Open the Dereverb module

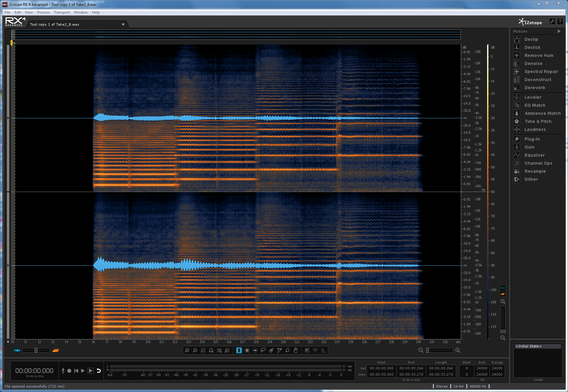point(535,88)
